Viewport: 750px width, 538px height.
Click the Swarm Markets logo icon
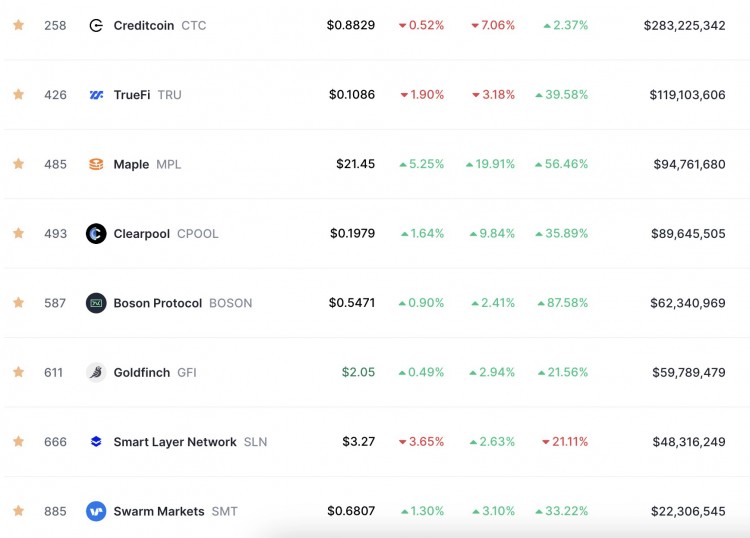tap(96, 511)
